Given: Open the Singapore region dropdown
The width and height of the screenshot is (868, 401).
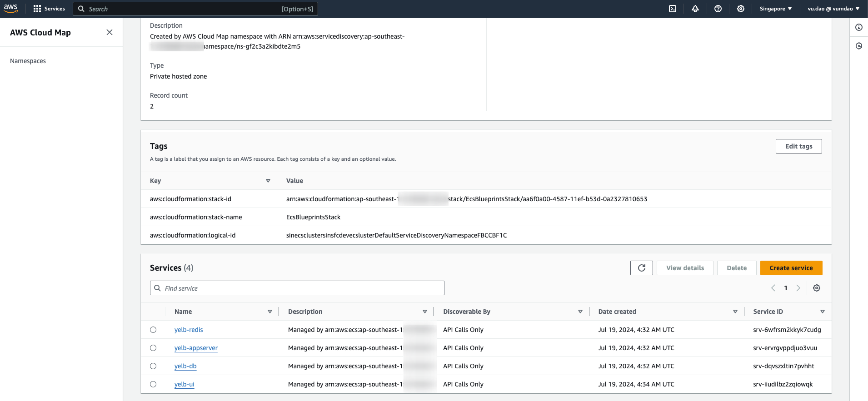Looking at the screenshot, I should [x=776, y=9].
